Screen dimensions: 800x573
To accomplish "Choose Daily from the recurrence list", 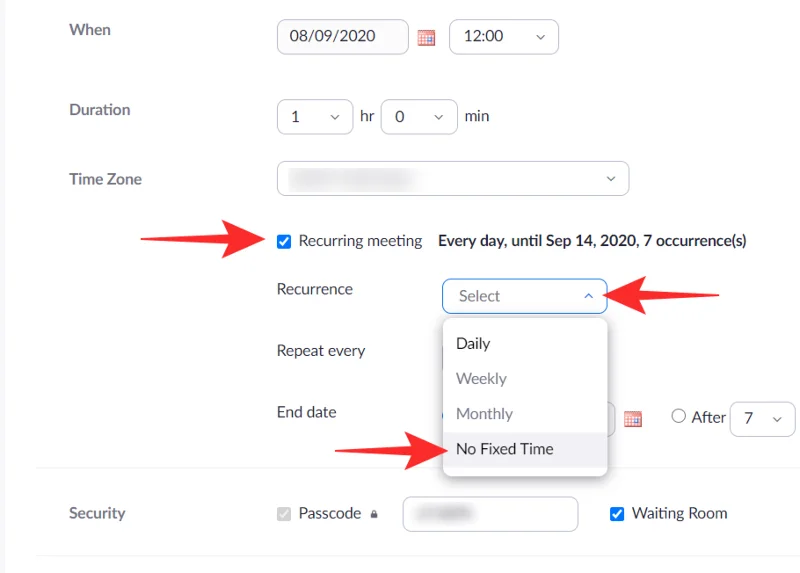I will pyautogui.click(x=473, y=344).
